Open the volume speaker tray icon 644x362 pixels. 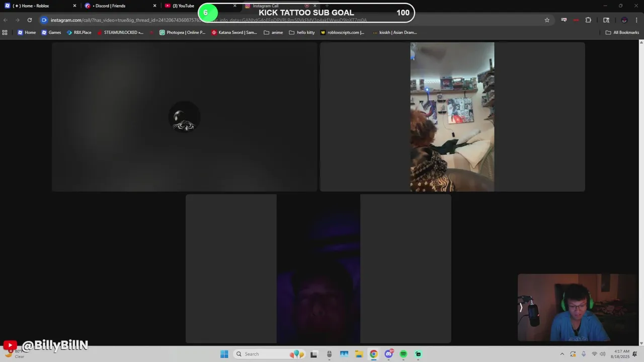(x=602, y=354)
